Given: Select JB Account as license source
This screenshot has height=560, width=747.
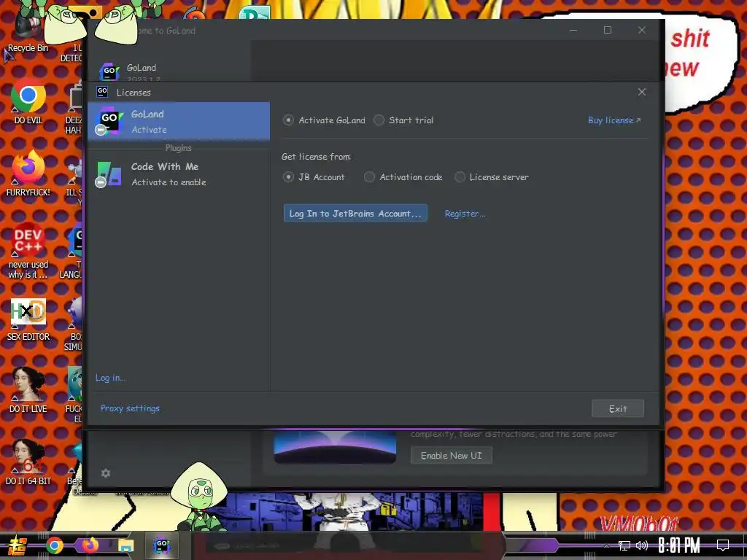Looking at the screenshot, I should 288,177.
